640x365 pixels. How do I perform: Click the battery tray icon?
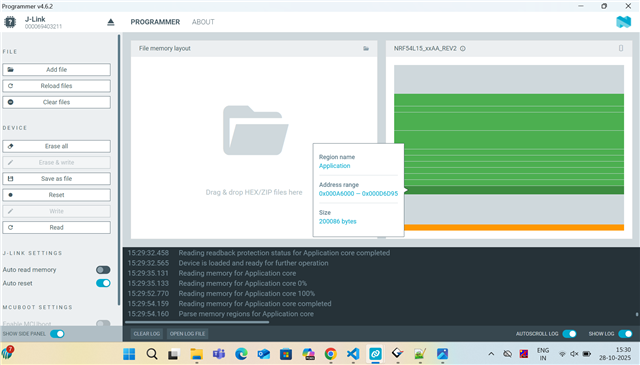coord(587,354)
